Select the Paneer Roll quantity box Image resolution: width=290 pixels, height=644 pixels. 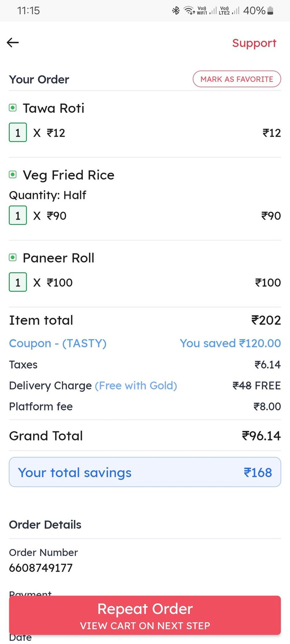tap(18, 282)
